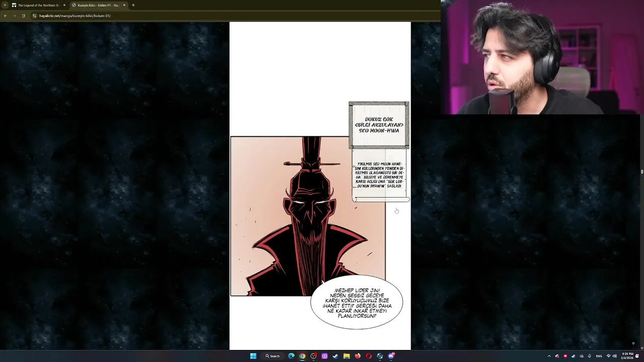Open the network status tray icon
The image size is (644, 362).
click(x=608, y=356)
